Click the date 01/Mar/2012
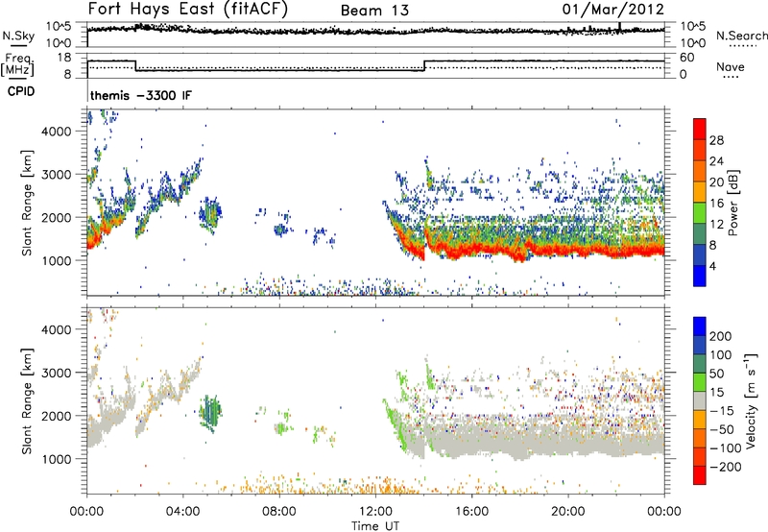The height and width of the screenshot is (532, 768). (613, 10)
